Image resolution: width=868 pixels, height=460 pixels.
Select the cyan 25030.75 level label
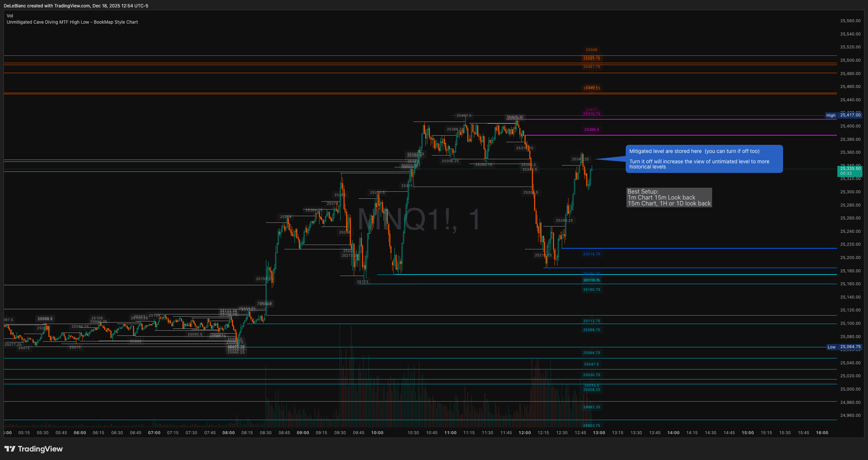pos(591,375)
